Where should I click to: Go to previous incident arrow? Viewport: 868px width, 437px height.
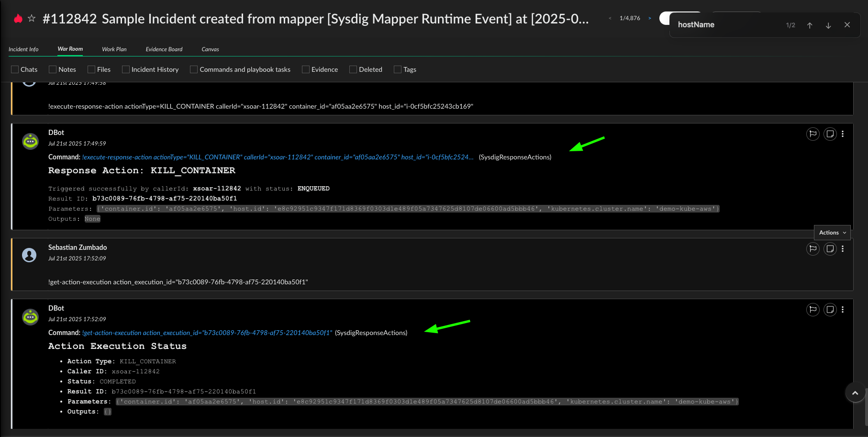click(610, 18)
